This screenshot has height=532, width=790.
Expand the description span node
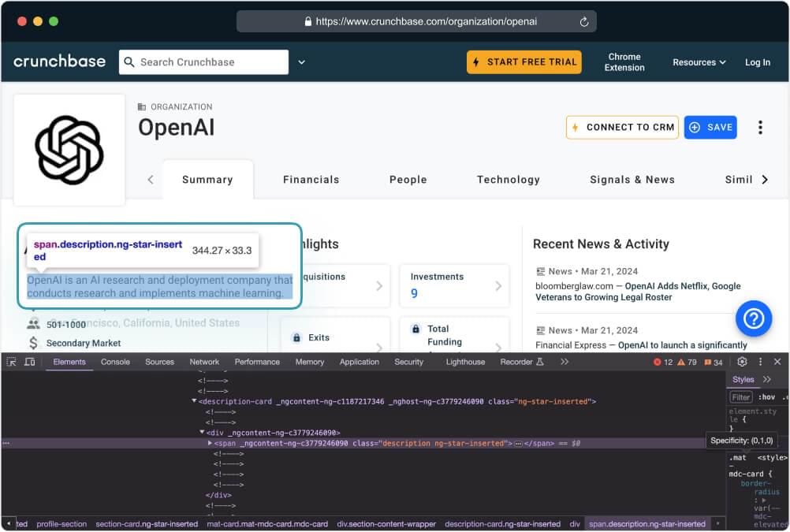click(x=210, y=444)
